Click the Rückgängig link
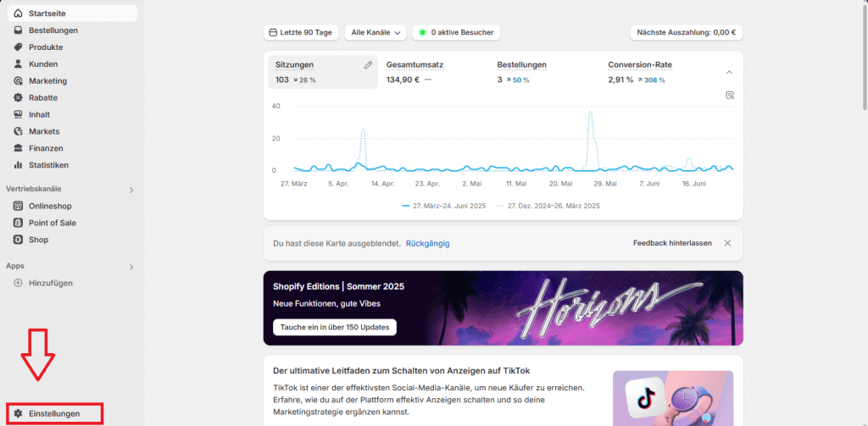The height and width of the screenshot is (426, 868). click(428, 243)
